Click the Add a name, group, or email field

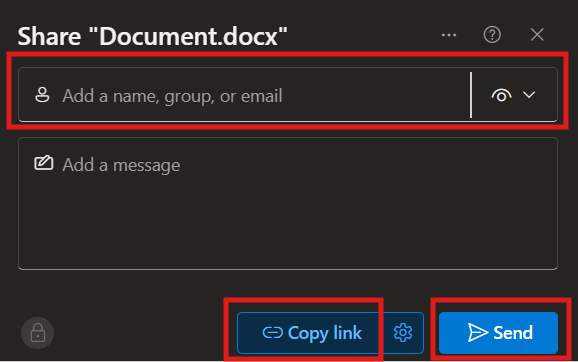click(x=245, y=95)
